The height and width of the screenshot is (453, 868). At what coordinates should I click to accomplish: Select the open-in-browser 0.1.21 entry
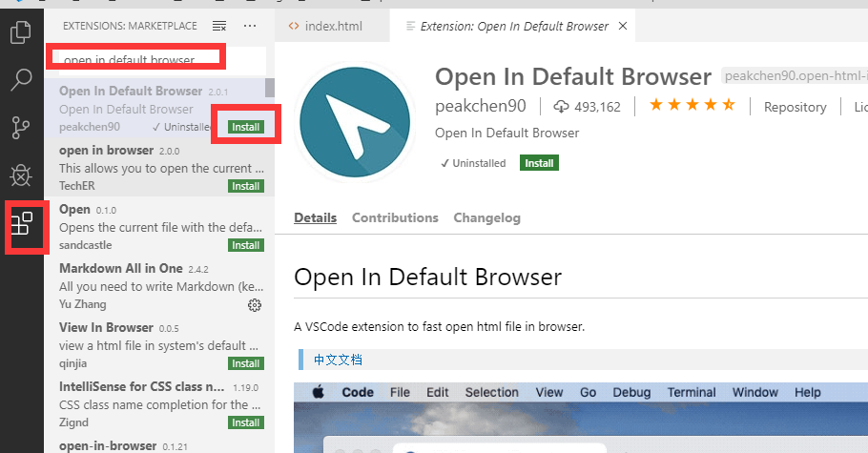point(159,443)
